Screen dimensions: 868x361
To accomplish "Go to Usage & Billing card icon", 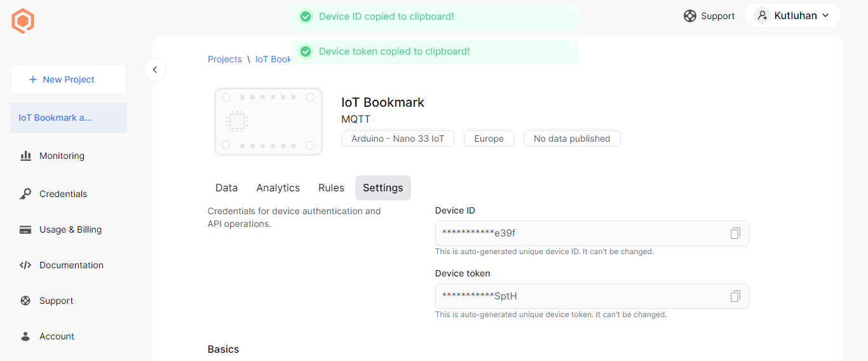I will 26,229.
